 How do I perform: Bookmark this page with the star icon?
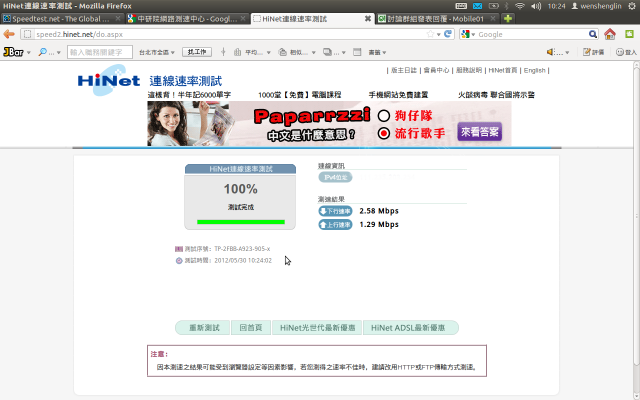point(430,34)
